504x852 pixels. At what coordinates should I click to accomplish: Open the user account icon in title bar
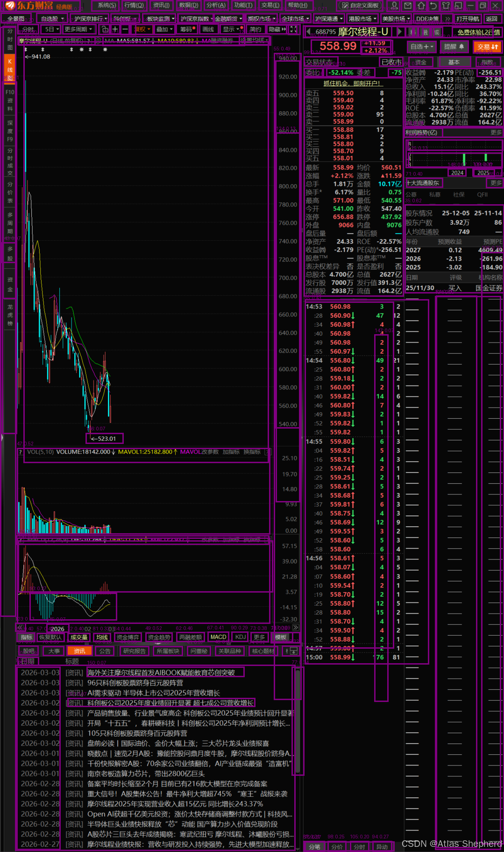point(395,6)
